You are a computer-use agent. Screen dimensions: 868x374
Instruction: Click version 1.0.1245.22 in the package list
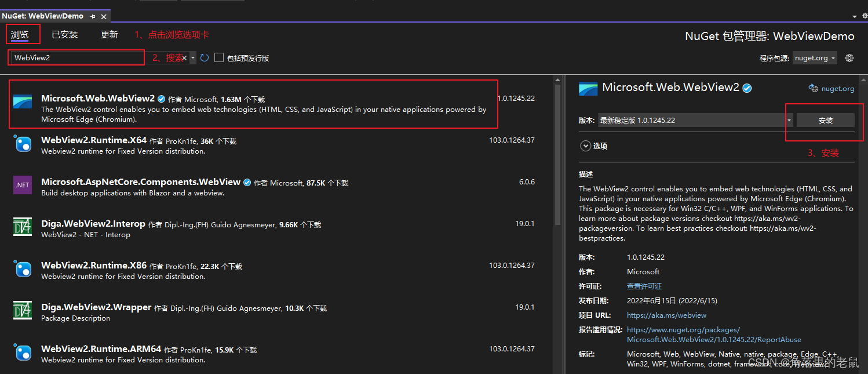pos(516,99)
